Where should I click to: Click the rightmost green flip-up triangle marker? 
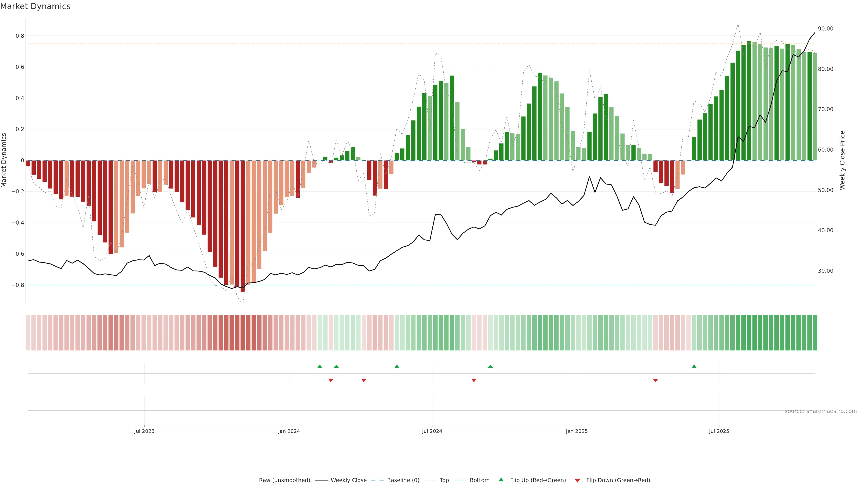(x=694, y=366)
